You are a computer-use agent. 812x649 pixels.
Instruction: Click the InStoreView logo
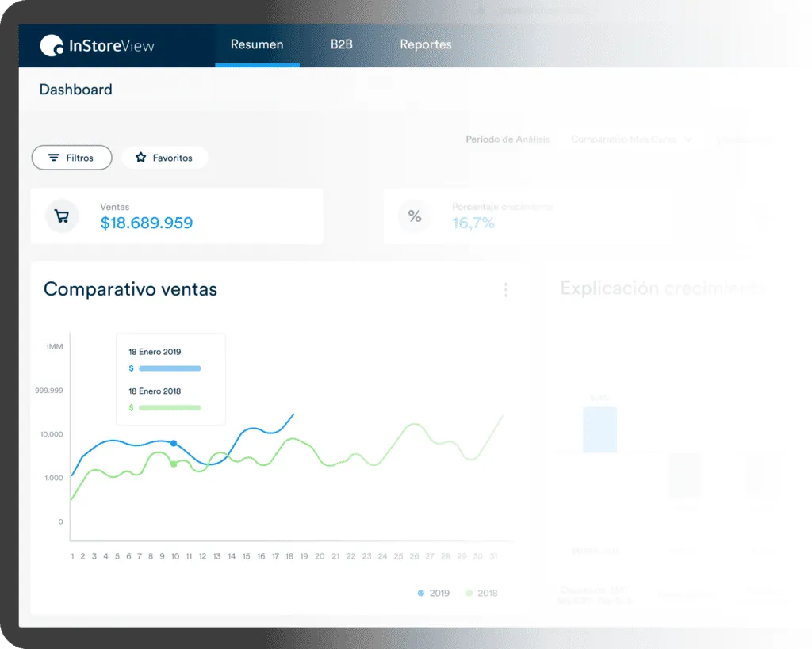pos(97,45)
